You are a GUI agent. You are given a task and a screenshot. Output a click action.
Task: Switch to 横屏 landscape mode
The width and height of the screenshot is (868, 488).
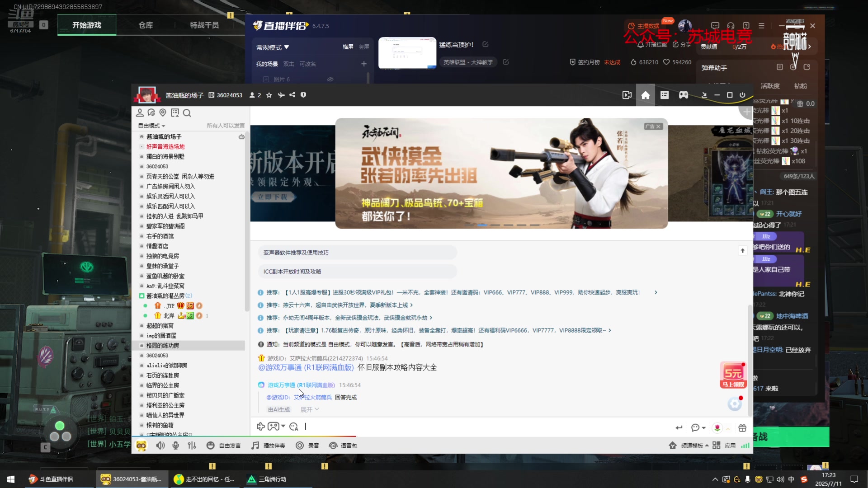(x=348, y=47)
